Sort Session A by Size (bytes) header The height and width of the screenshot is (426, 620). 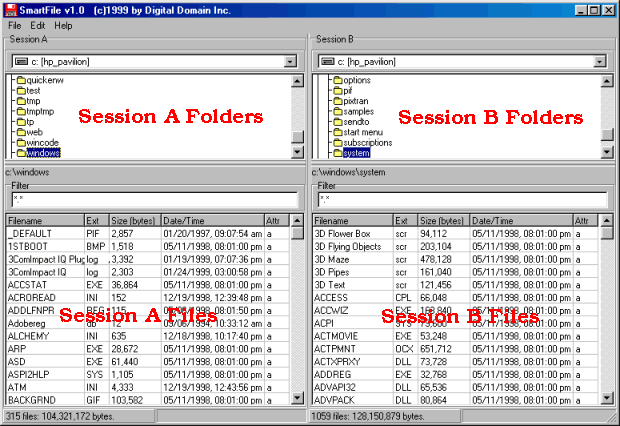point(135,221)
